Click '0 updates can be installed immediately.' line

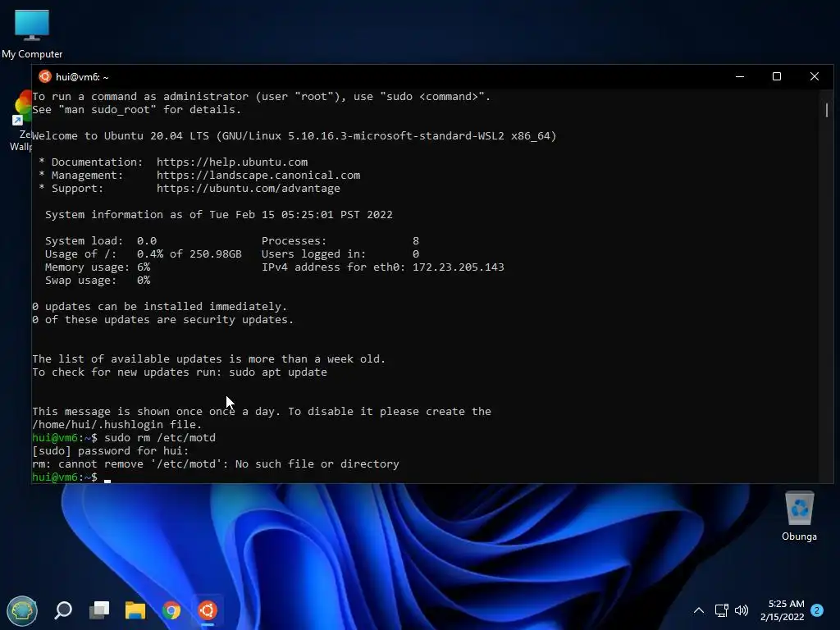coord(159,307)
